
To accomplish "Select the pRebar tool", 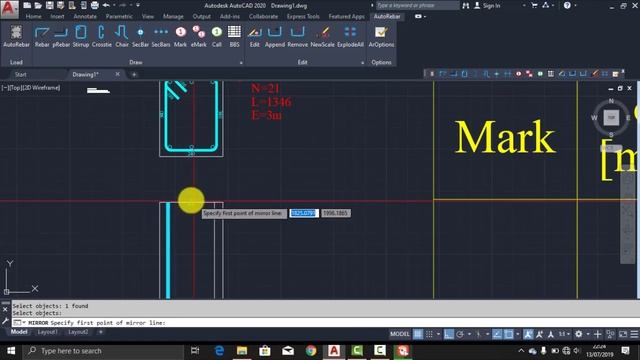I will (x=61, y=37).
